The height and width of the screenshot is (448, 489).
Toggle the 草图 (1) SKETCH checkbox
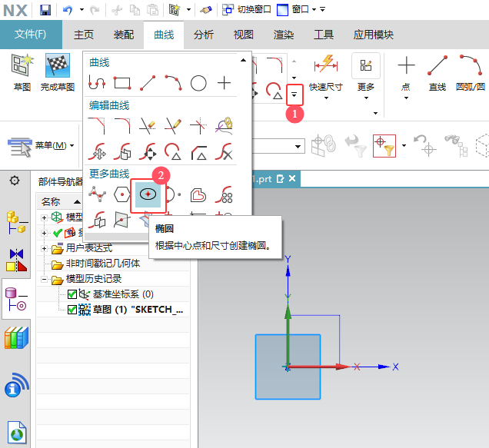72,310
